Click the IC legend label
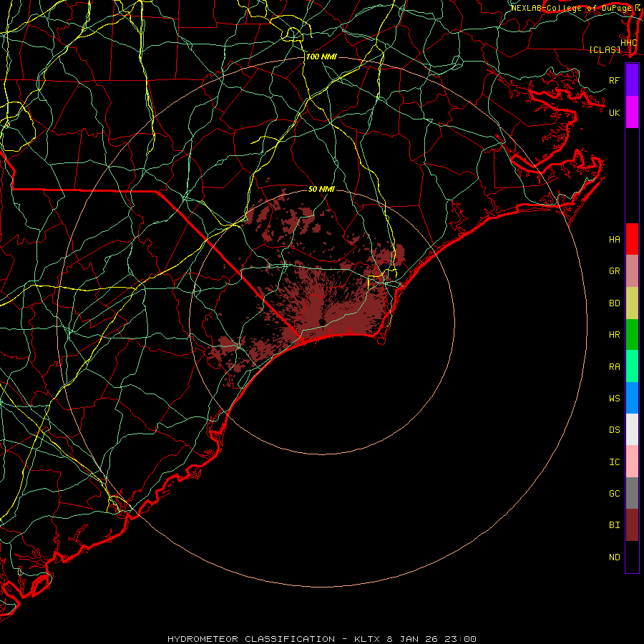 point(615,462)
